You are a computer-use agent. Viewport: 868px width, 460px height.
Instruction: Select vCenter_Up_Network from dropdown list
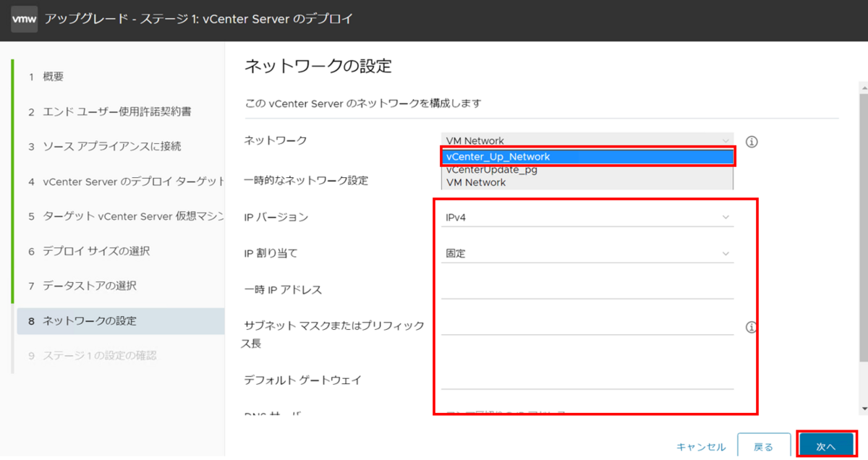(x=587, y=156)
